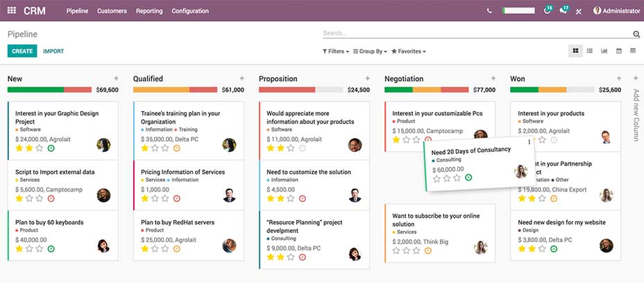Screen dimensions: 644x283
Task: Click the Negotiation column total $77,000
Action: pyautogui.click(x=484, y=90)
